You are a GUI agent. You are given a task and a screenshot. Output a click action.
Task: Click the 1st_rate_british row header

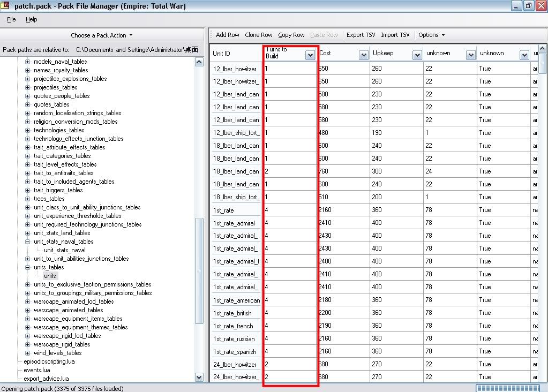click(x=235, y=313)
